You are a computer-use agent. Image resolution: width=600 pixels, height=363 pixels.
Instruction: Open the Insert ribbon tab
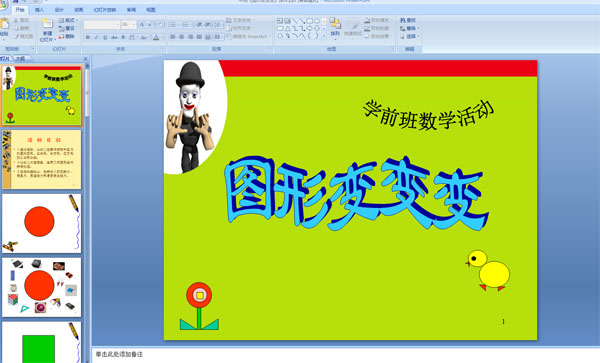[x=39, y=10]
